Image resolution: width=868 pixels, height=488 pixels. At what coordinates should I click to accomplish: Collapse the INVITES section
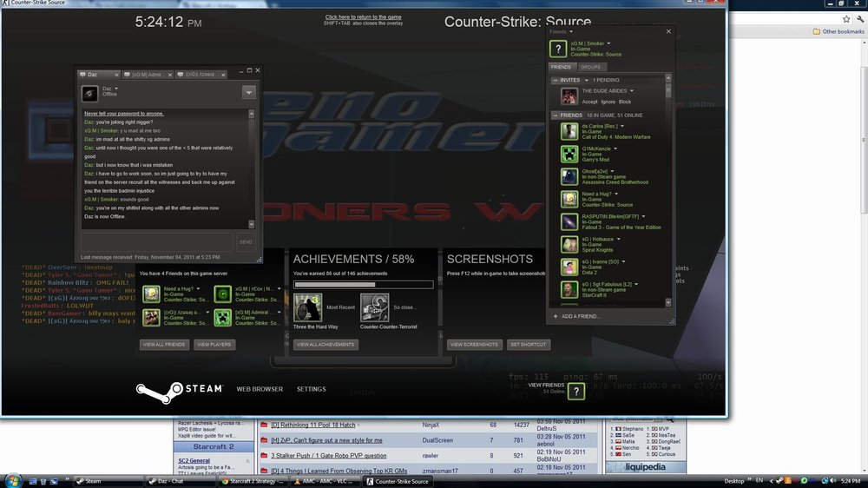[556, 80]
